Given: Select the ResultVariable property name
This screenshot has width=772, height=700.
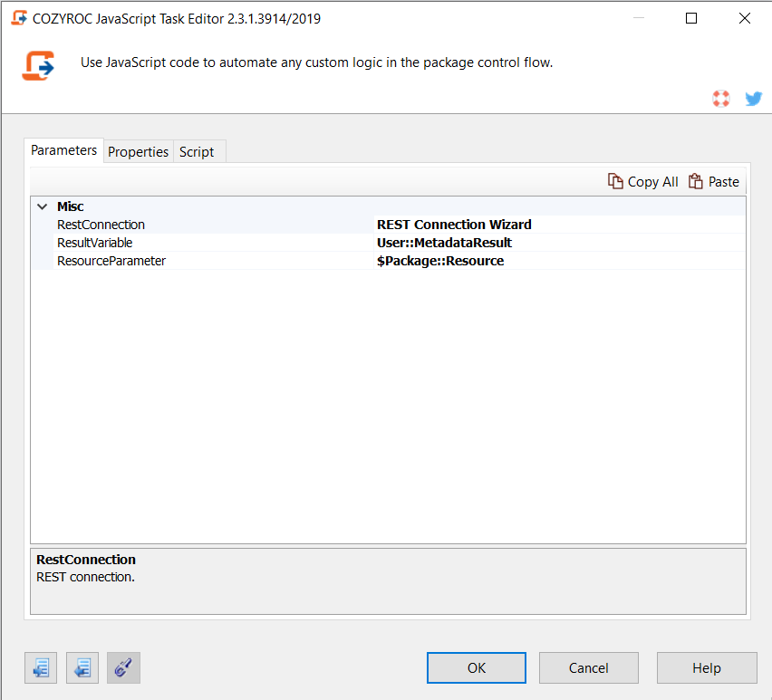Looking at the screenshot, I should click(x=94, y=243).
